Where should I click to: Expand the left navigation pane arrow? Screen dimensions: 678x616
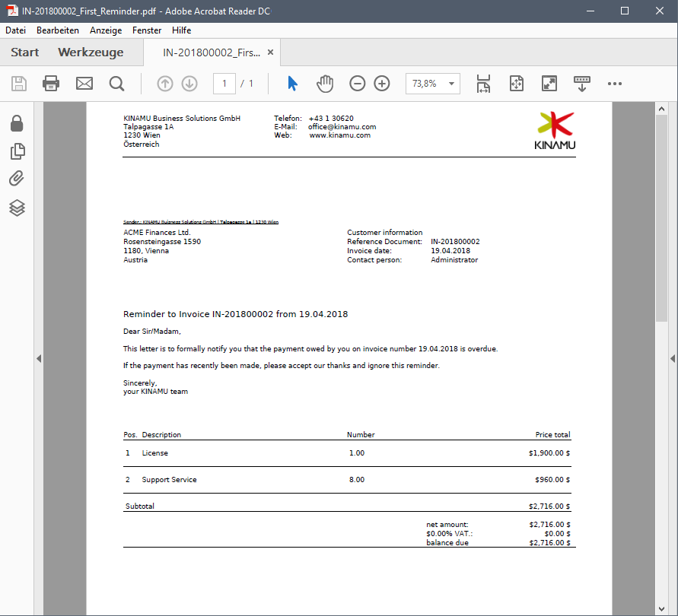[x=39, y=358]
